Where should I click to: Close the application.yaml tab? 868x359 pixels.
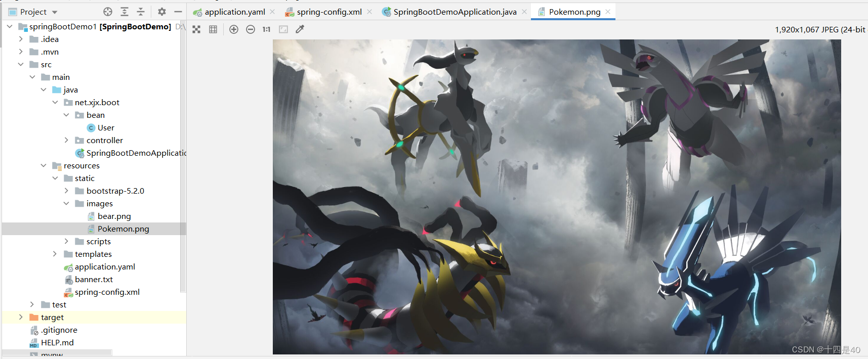tap(272, 12)
